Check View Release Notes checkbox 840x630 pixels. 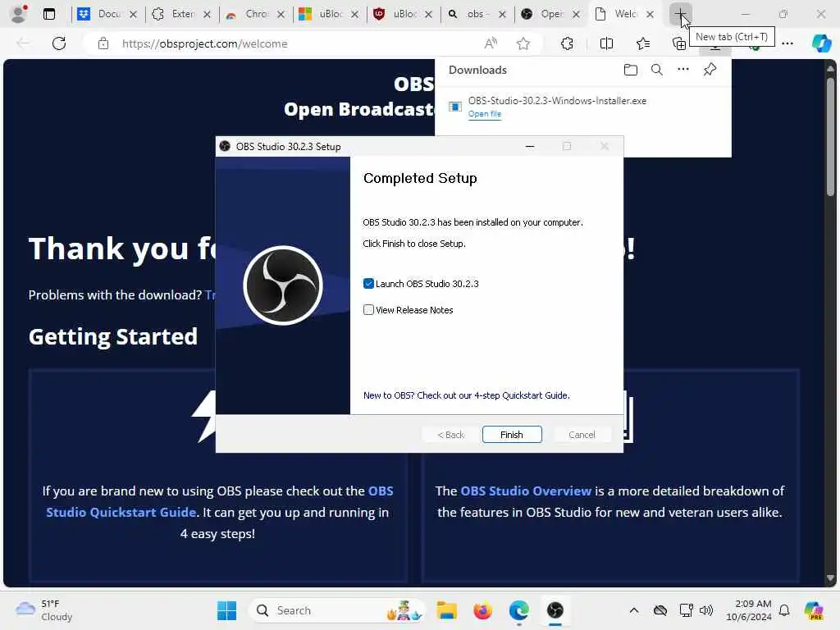pyautogui.click(x=368, y=309)
